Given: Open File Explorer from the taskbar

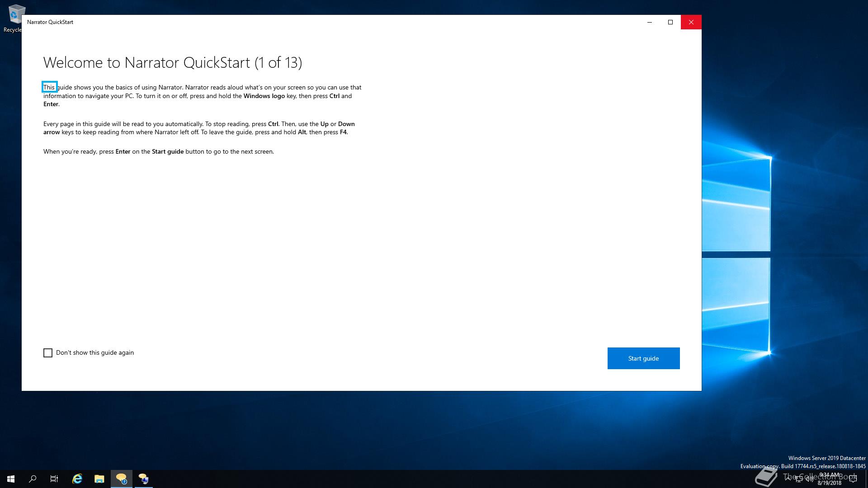Looking at the screenshot, I should pyautogui.click(x=99, y=479).
